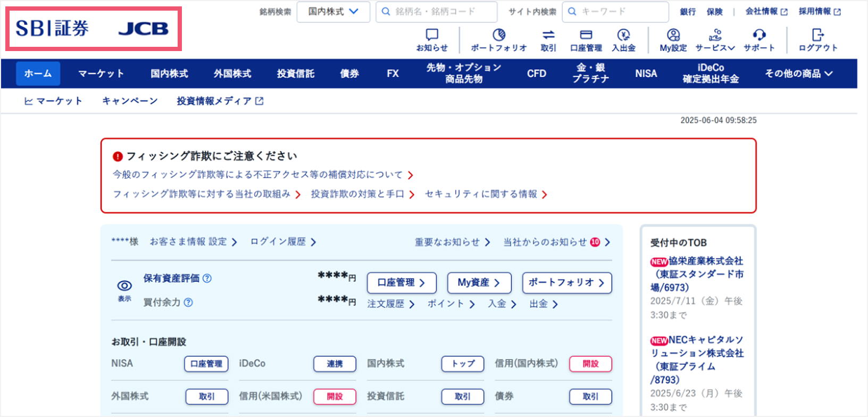Image resolution: width=868 pixels, height=417 pixels.
Task: Click help icon beside 買付余力
Action: (x=188, y=302)
